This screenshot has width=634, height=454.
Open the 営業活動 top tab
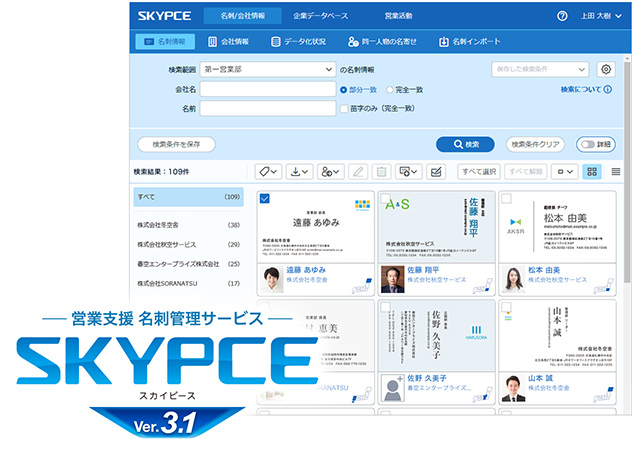pos(398,16)
